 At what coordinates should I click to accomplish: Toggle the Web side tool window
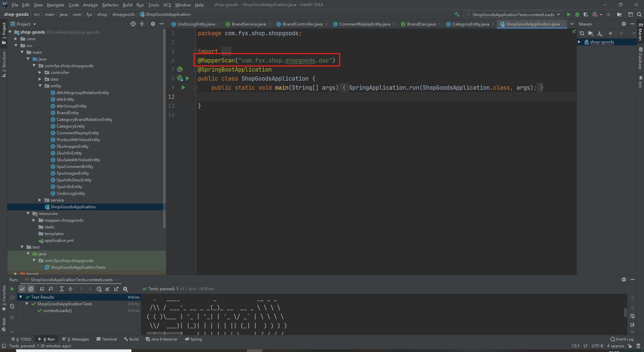4,324
